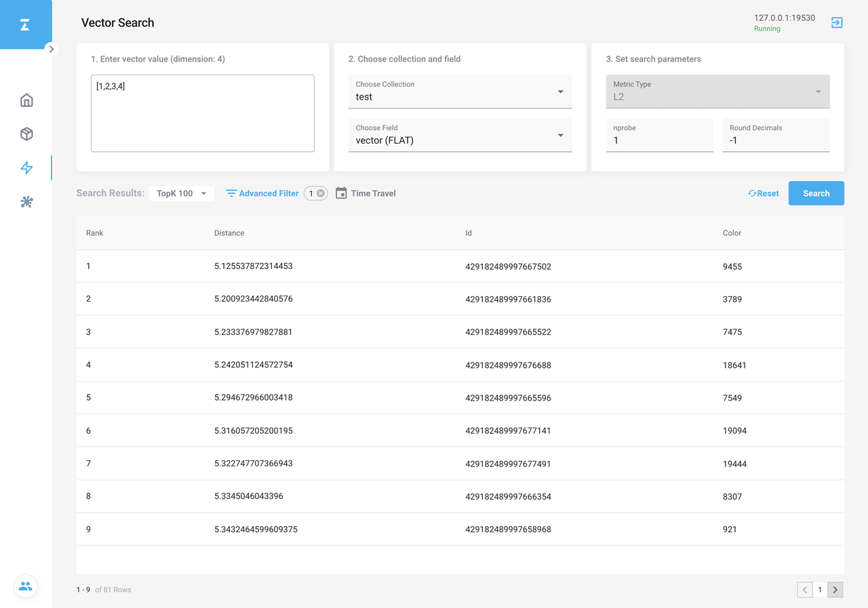
Task: Open the Collections cube icon
Action: [x=26, y=134]
